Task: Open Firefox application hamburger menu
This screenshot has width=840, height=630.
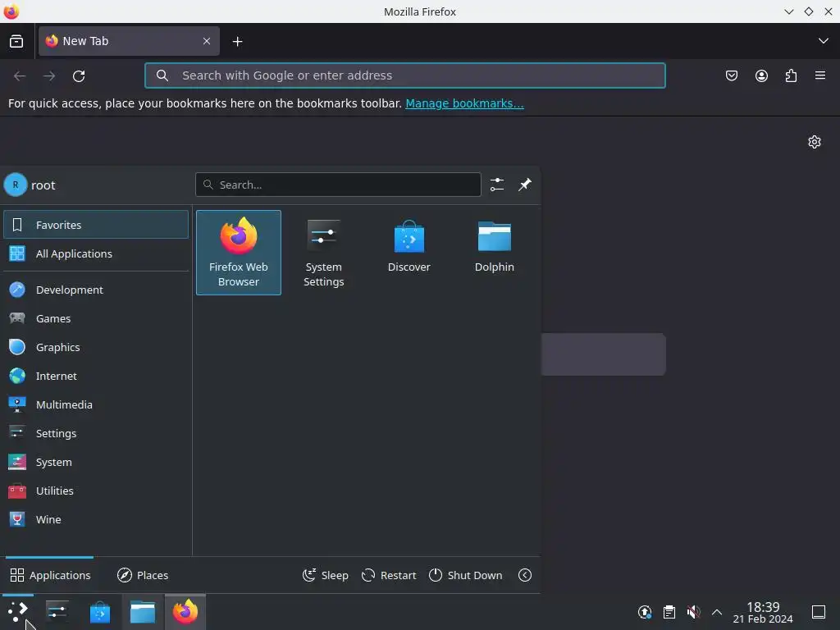Action: tap(820, 75)
